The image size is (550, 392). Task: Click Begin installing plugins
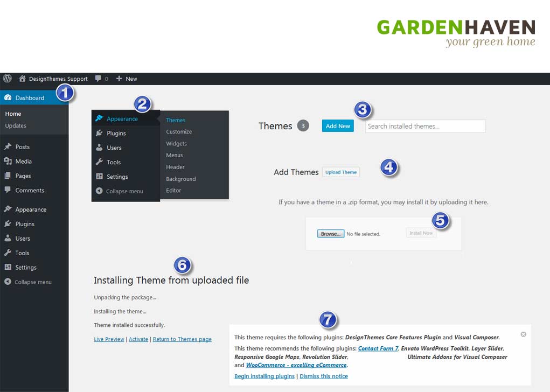264,376
